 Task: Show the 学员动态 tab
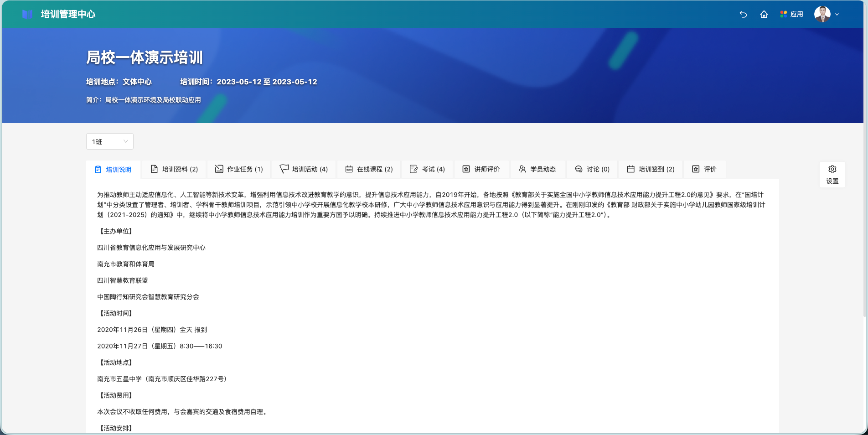coord(537,169)
